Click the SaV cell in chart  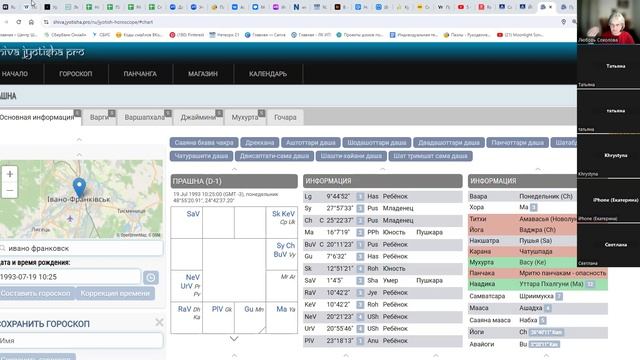pos(187,222)
